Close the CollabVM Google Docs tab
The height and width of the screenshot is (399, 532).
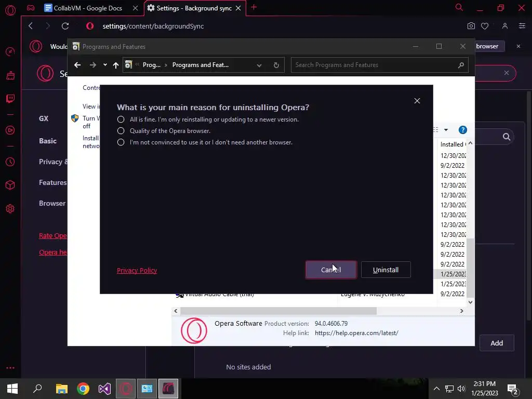136,8
